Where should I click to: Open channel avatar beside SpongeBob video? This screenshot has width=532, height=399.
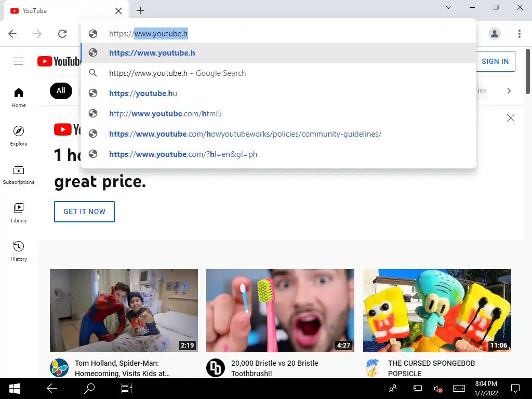coord(372,368)
